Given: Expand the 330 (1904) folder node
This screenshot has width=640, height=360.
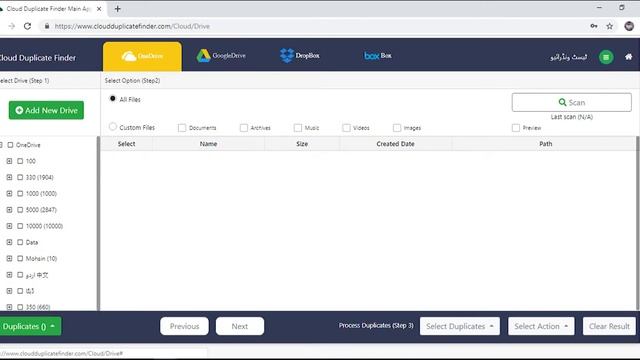Looking at the screenshot, I should (9, 177).
